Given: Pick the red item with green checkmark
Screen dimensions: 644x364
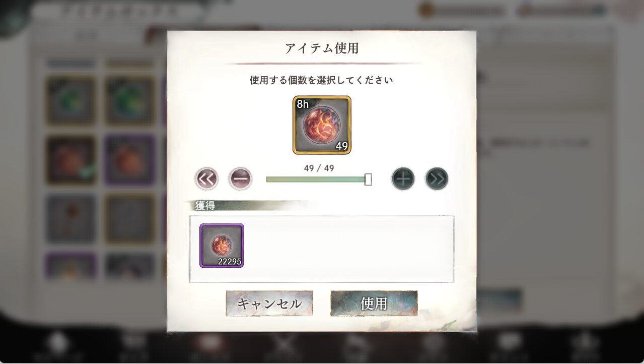Looking at the screenshot, I should click(70, 160).
